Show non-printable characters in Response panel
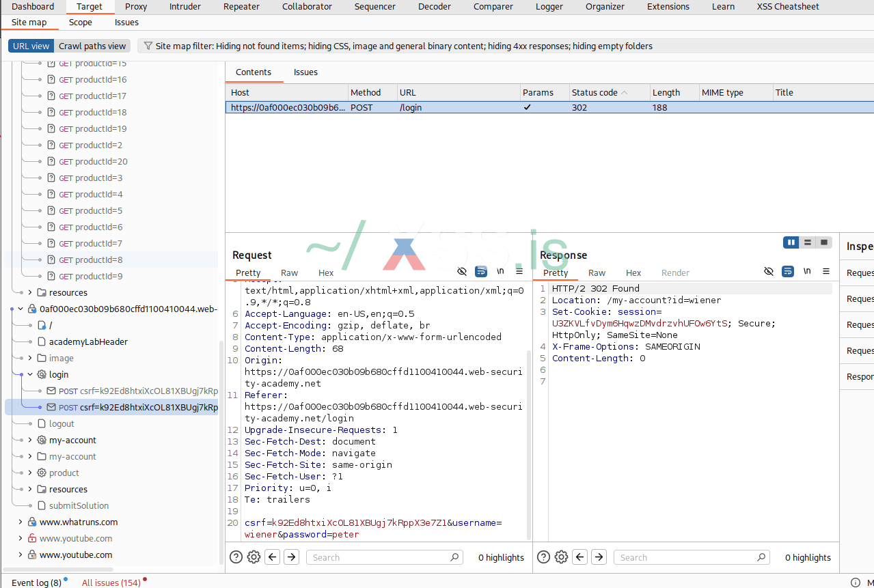 point(807,272)
